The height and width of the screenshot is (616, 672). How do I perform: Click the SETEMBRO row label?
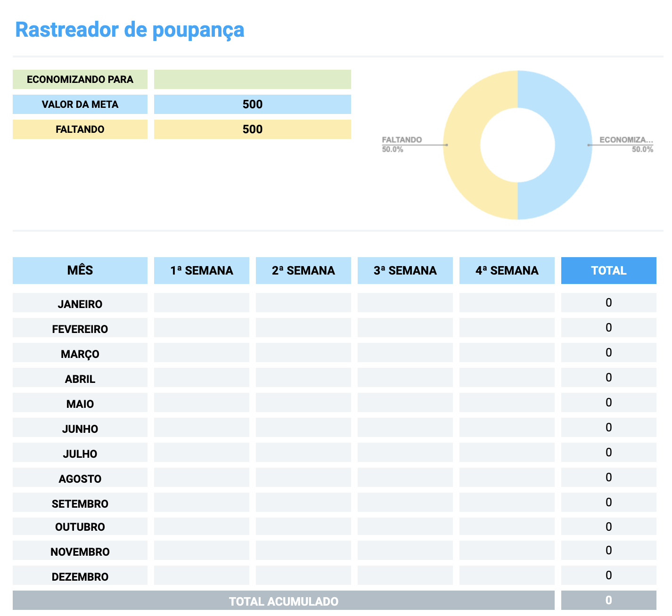[80, 503]
